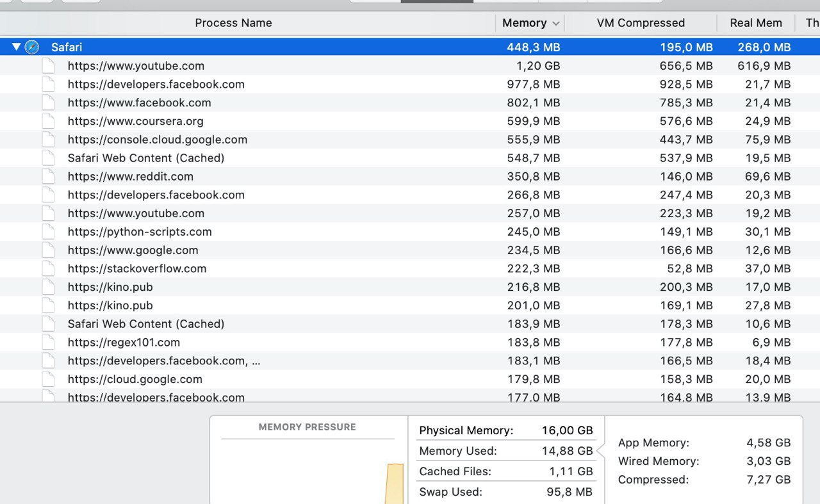Image resolution: width=820 pixels, height=504 pixels.
Task: Select the https://python-scripts.com process row
Action: [x=410, y=231]
